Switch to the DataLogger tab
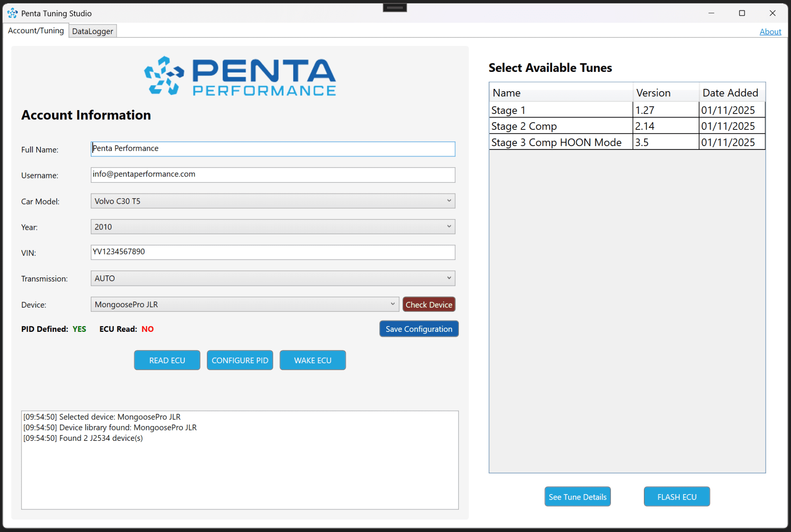 coord(92,31)
